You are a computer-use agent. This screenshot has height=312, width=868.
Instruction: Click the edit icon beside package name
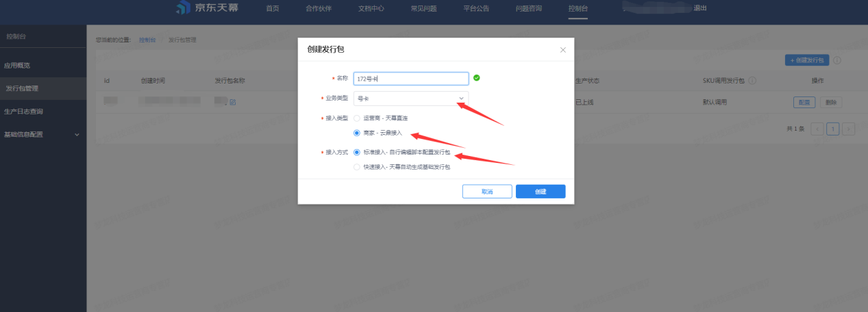[233, 102]
